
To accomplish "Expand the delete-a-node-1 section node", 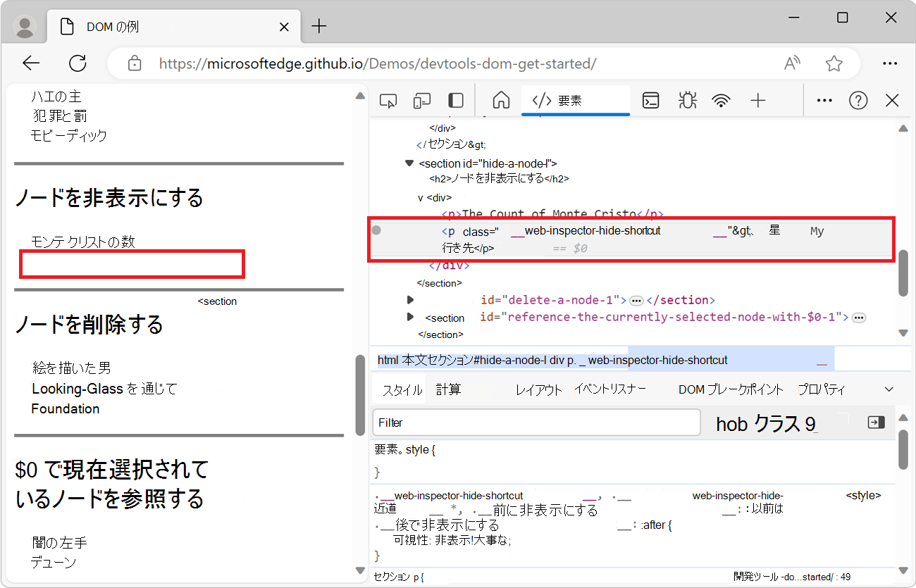I will click(x=411, y=299).
